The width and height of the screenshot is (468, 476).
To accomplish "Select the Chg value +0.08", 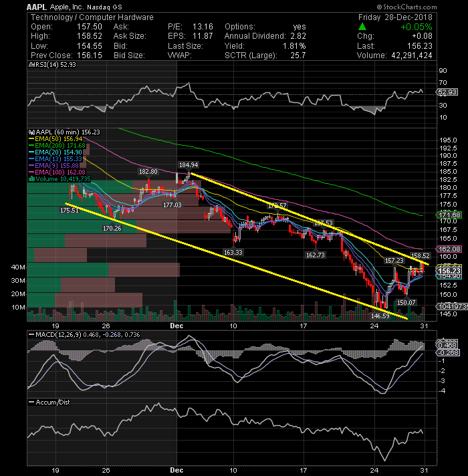I will (x=422, y=36).
